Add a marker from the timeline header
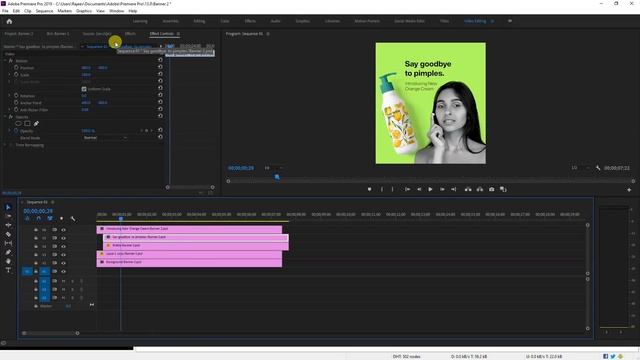 pos(62,219)
